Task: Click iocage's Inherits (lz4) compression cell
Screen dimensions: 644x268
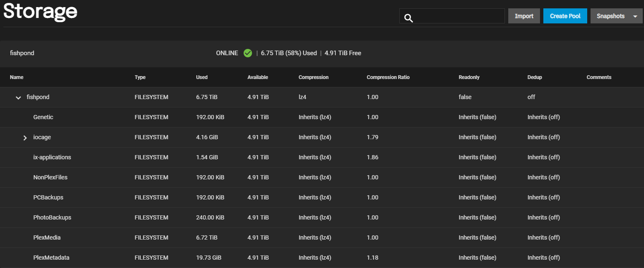Action: (x=315, y=137)
